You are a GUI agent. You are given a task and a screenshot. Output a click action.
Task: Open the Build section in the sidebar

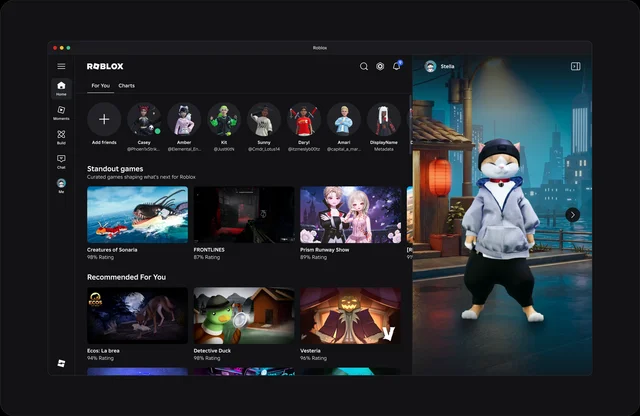pyautogui.click(x=61, y=137)
